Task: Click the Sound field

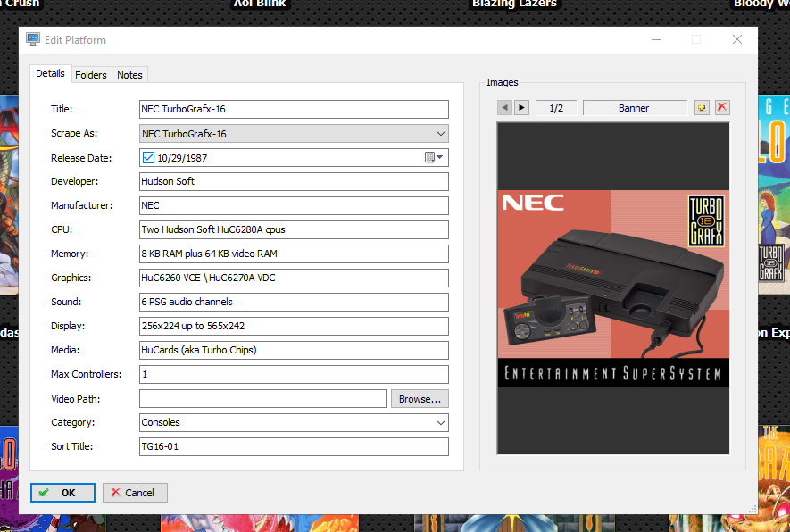Action: pyautogui.click(x=294, y=303)
